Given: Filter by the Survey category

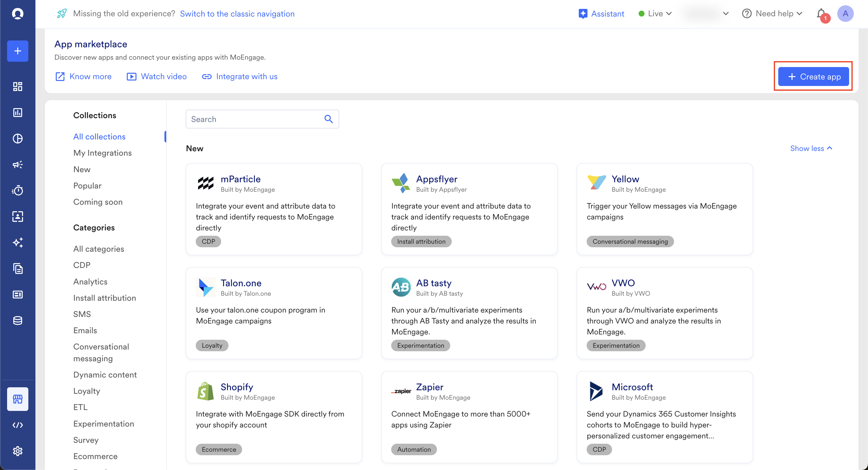Looking at the screenshot, I should pyautogui.click(x=86, y=440).
